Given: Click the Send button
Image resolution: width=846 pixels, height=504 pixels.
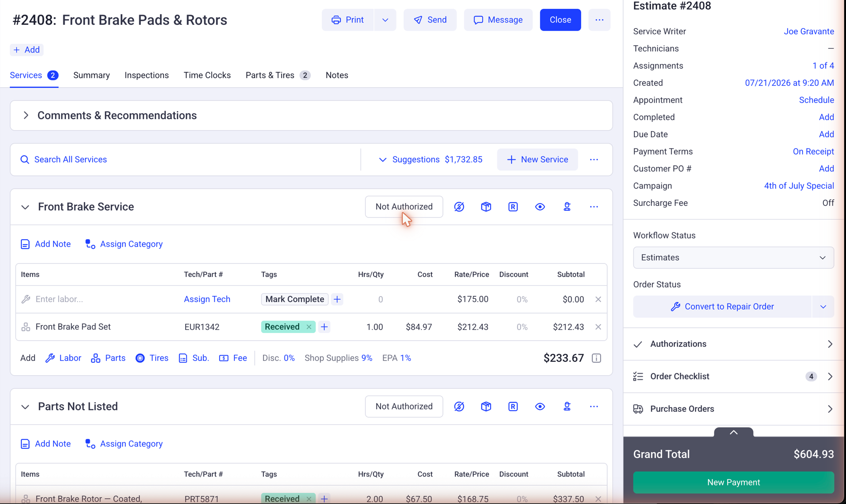Looking at the screenshot, I should click(x=430, y=20).
